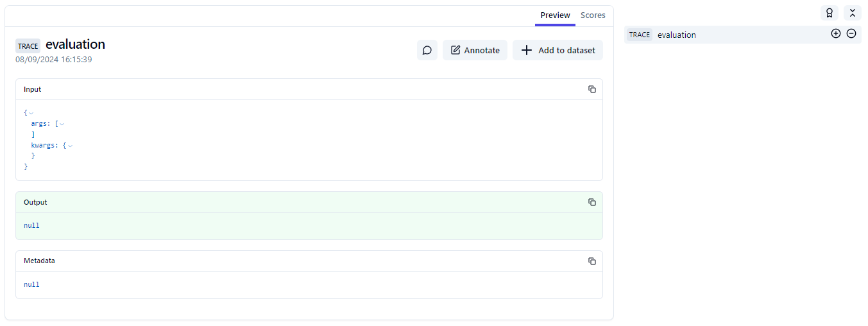The width and height of the screenshot is (868, 326).
Task: Open the comments speech bubble button
Action: click(x=427, y=50)
